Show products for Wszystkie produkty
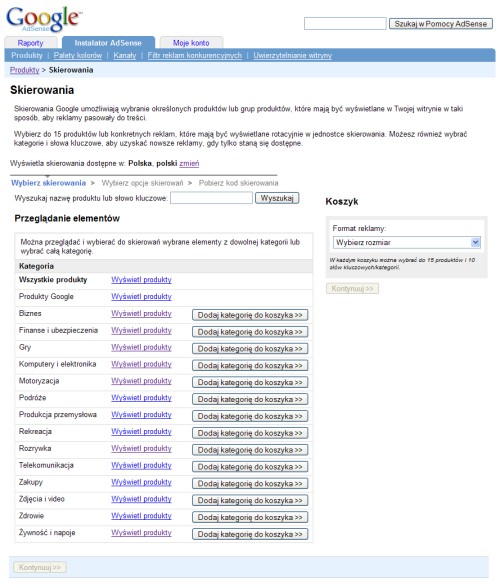Image resolution: width=500 pixels, height=588 pixels. click(x=141, y=279)
